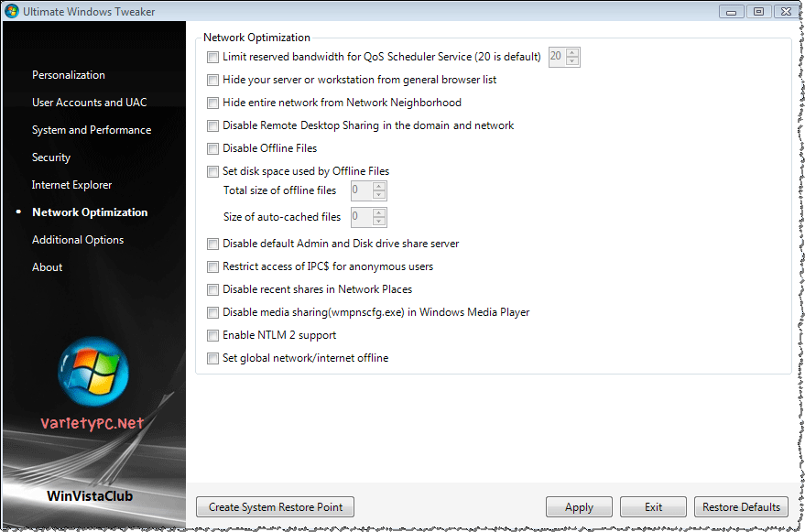Viewport: 805px width, 532px height.
Task: Tick Hide entire network from Network Neighborhood
Action: [x=212, y=103]
